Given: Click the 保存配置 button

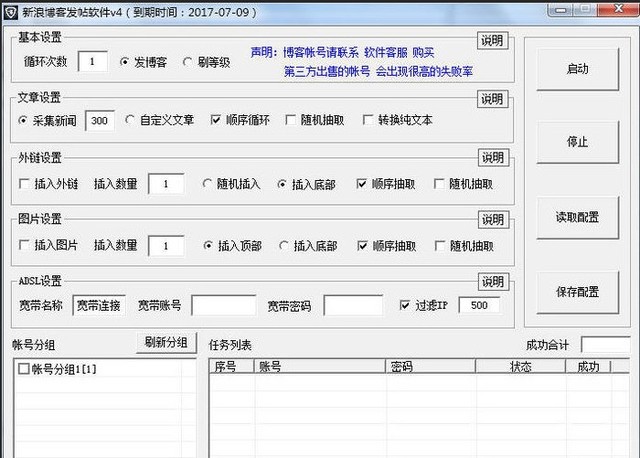Looking at the screenshot, I should tap(577, 292).
